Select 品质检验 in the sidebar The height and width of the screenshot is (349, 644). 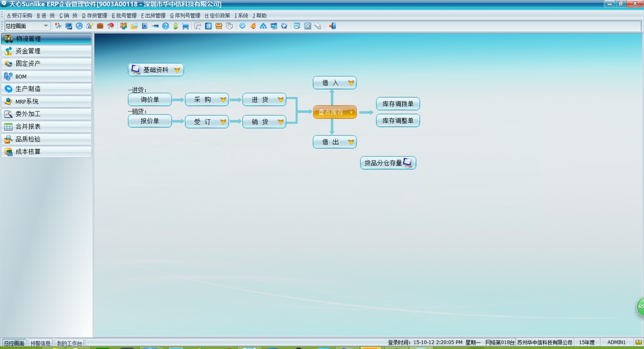click(46, 139)
